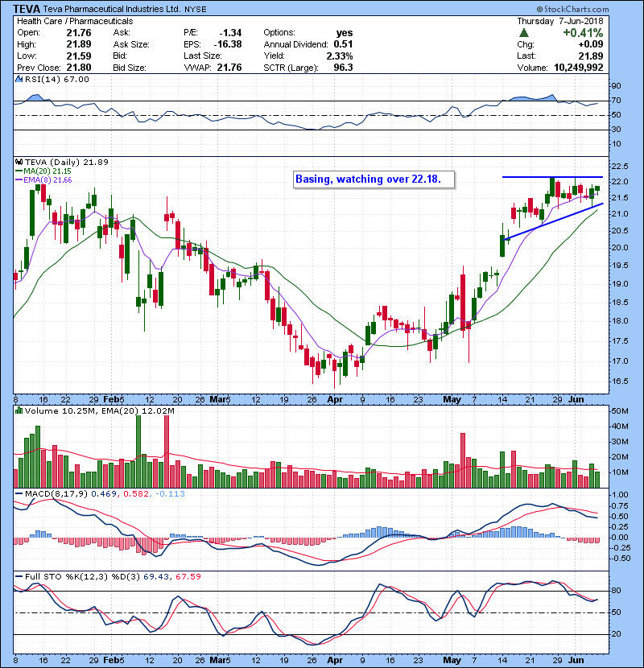Click the red MACD signal value 0.582
Image resolution: width=644 pixels, height=668 pixels.
click(x=136, y=494)
